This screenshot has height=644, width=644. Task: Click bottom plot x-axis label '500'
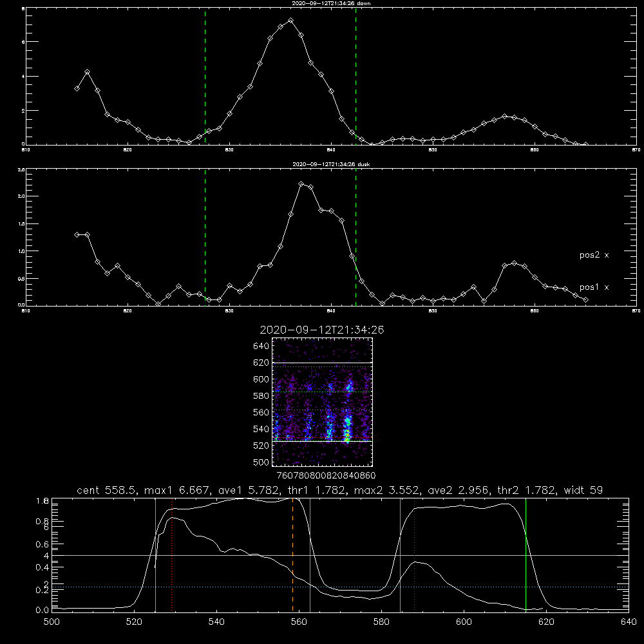[x=52, y=622]
